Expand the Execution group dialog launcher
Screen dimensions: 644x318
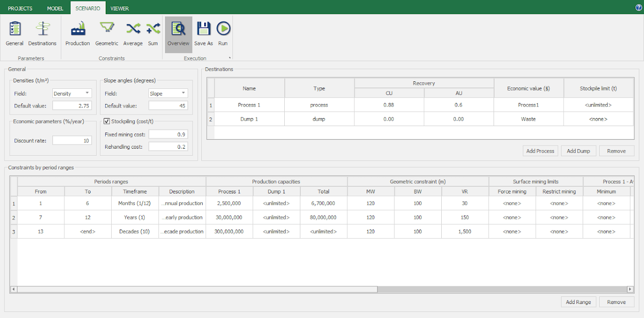230,58
